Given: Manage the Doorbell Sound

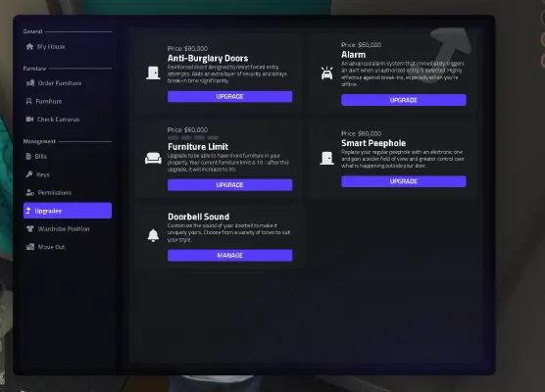Looking at the screenshot, I should [229, 256].
